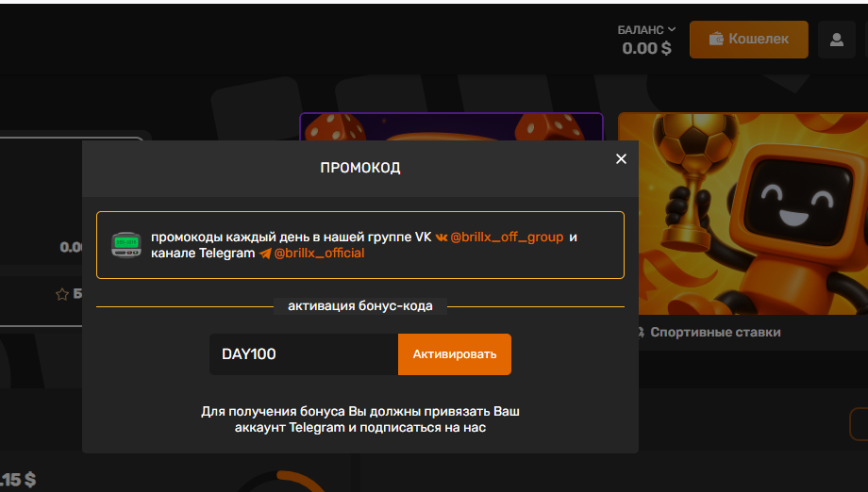Activate the code with Активировать button

pos(455,354)
